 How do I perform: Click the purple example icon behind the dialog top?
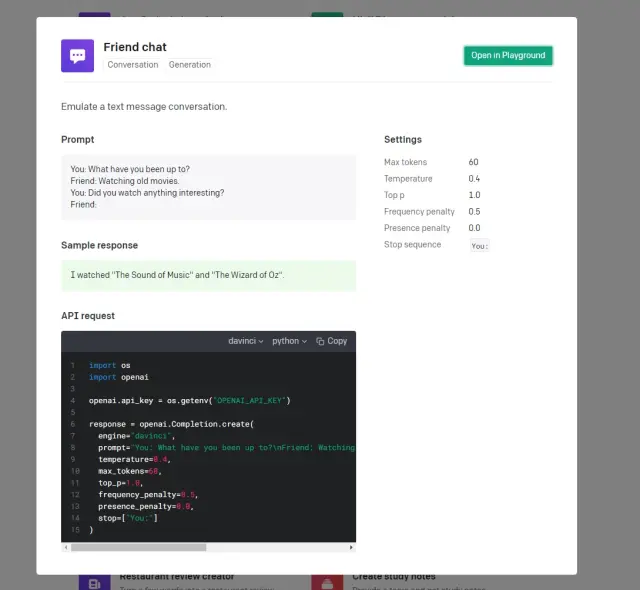pyautogui.click(x=95, y=14)
